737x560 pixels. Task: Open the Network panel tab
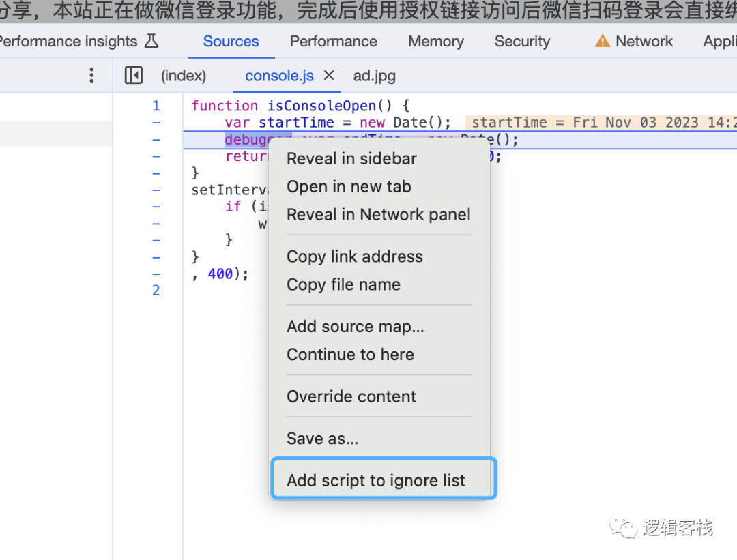click(644, 42)
